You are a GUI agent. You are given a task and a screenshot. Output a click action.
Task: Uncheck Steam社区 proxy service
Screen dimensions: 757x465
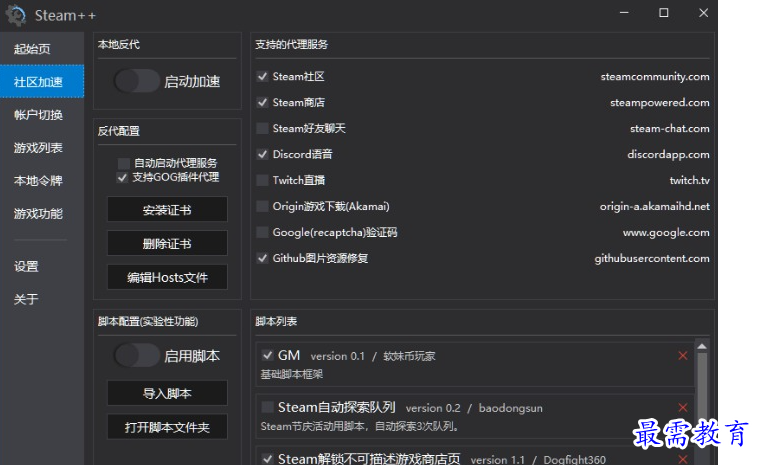pyautogui.click(x=262, y=76)
